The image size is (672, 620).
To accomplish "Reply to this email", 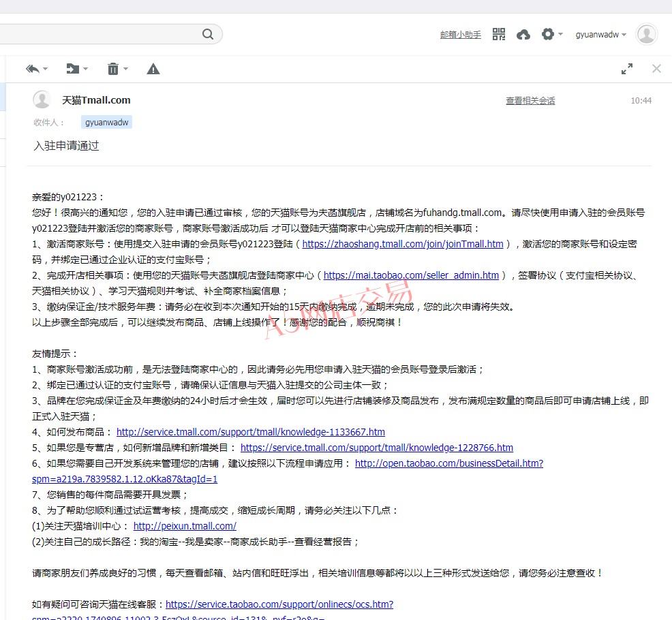I will pos(33,69).
